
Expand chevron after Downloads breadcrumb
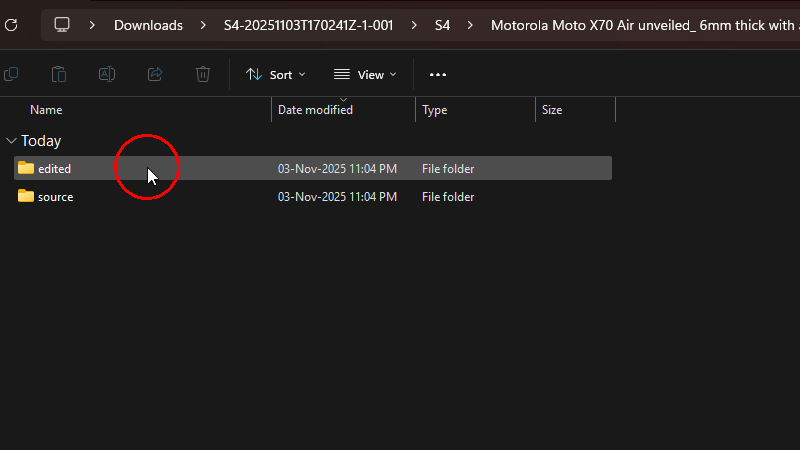pos(203,25)
